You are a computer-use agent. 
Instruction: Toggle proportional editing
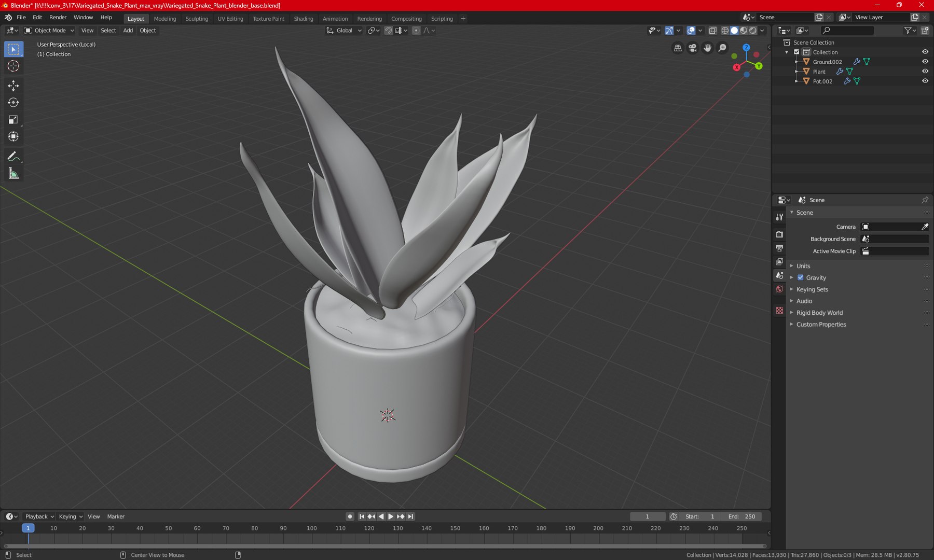point(416,31)
